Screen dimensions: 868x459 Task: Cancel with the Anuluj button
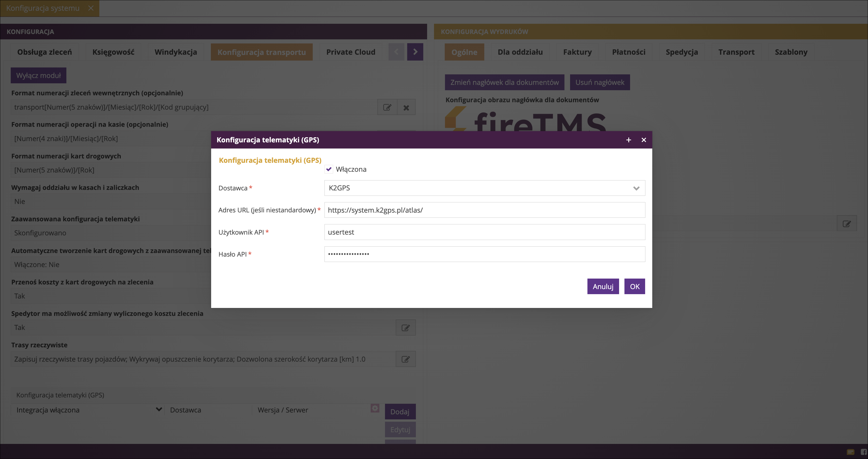(x=603, y=286)
